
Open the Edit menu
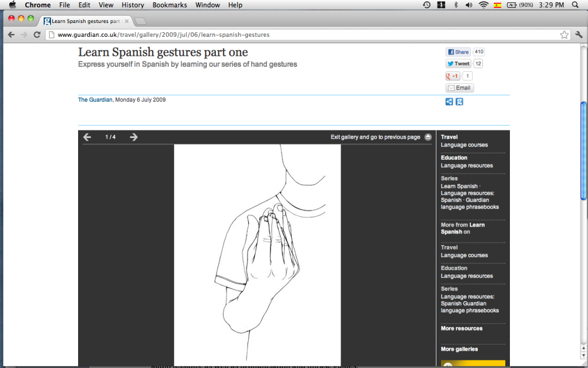[84, 5]
